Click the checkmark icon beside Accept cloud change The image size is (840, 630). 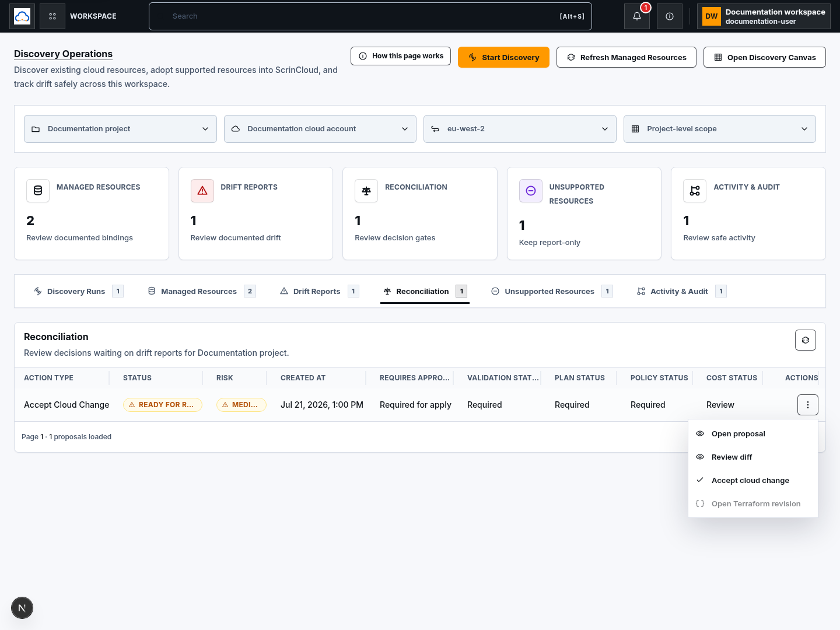coord(700,480)
